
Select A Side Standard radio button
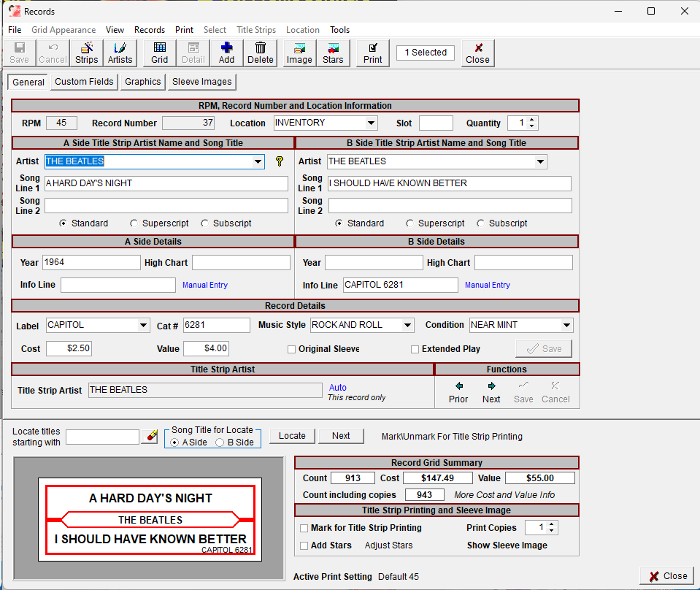pyautogui.click(x=64, y=223)
